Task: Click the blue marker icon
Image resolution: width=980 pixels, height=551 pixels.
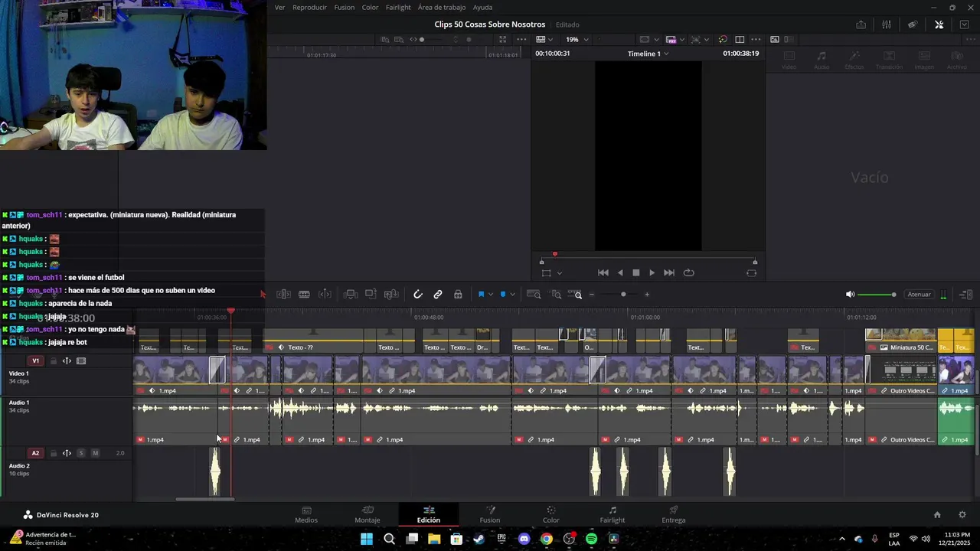Action: tap(503, 295)
